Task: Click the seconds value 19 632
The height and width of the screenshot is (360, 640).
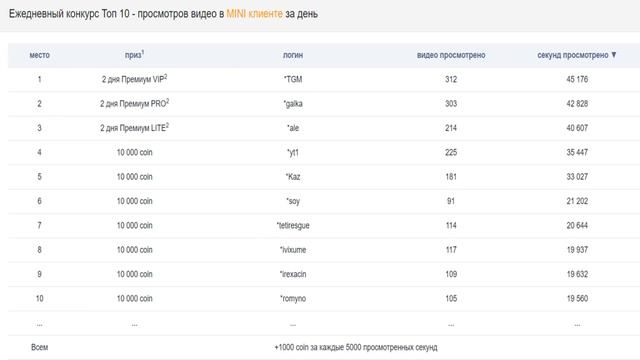Action: coord(577,274)
